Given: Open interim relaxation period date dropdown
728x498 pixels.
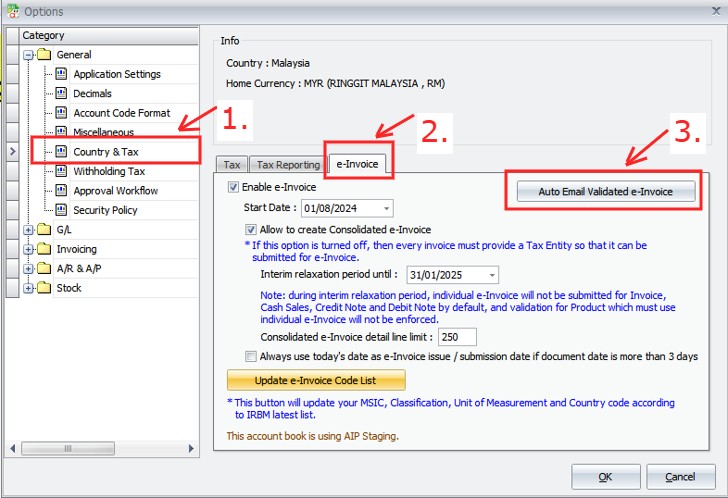Looking at the screenshot, I should [491, 275].
